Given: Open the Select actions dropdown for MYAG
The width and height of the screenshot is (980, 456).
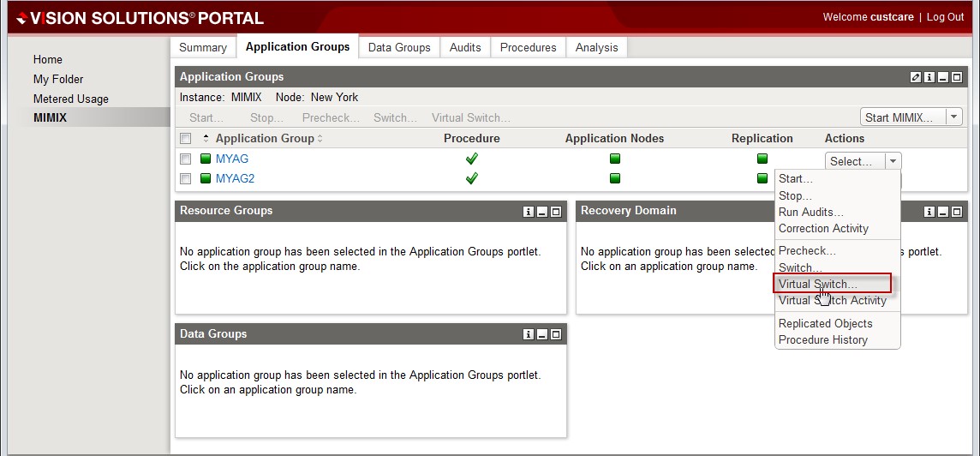Looking at the screenshot, I should point(893,161).
